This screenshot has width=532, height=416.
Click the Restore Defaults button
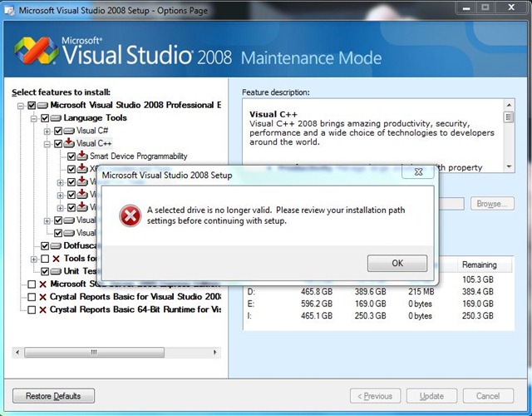coord(53,396)
